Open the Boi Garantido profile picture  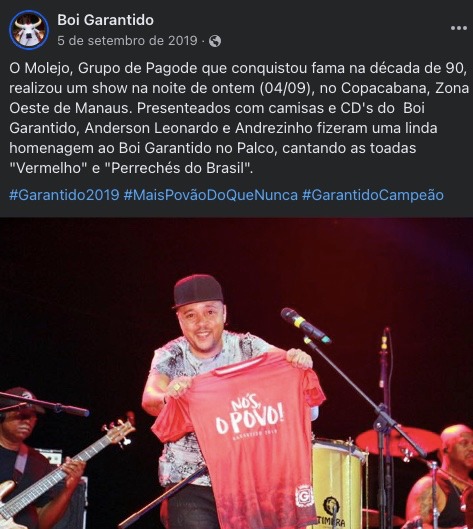(29, 30)
